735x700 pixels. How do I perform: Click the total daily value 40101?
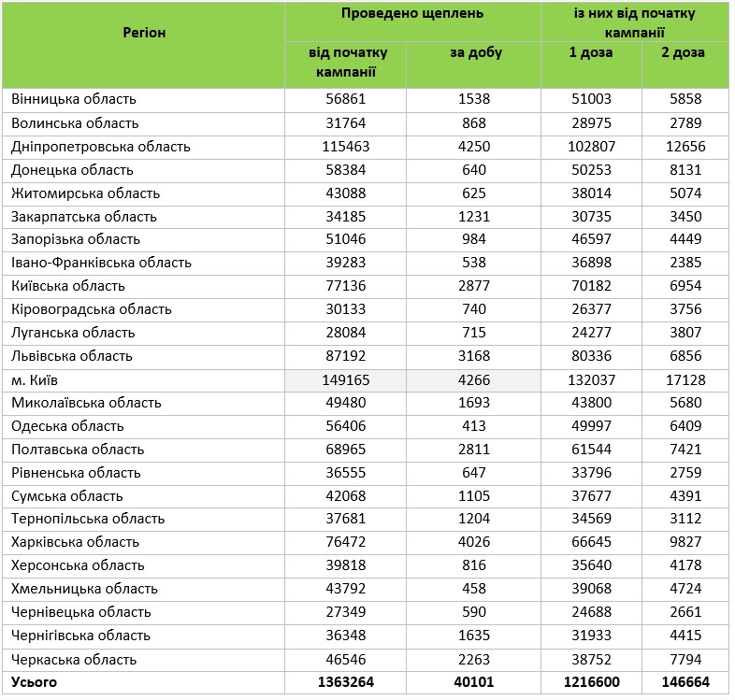coord(474,682)
